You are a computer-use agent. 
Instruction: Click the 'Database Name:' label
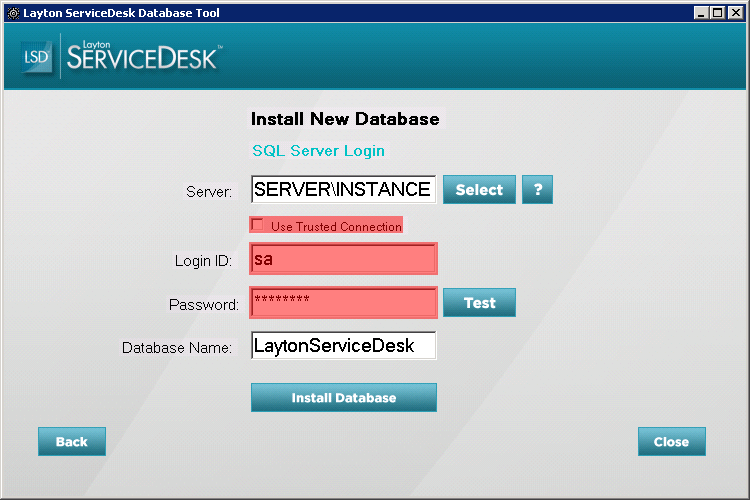point(177,348)
